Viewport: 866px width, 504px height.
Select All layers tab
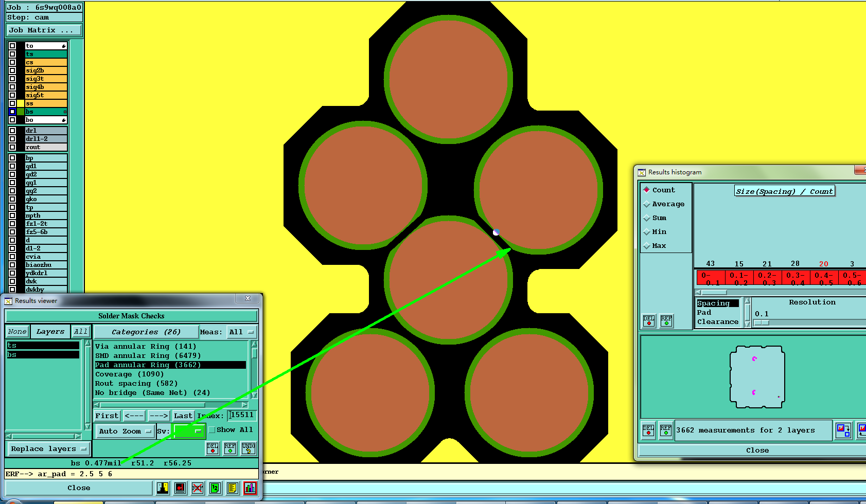(x=81, y=332)
